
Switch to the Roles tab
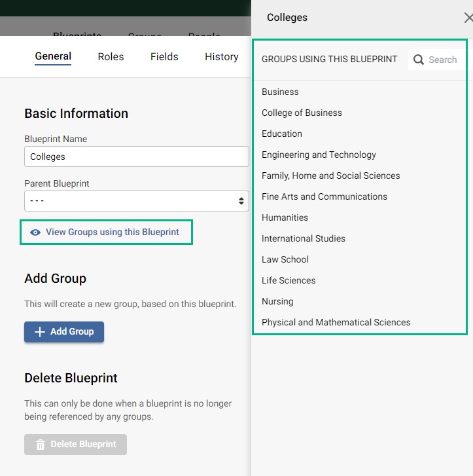(111, 57)
